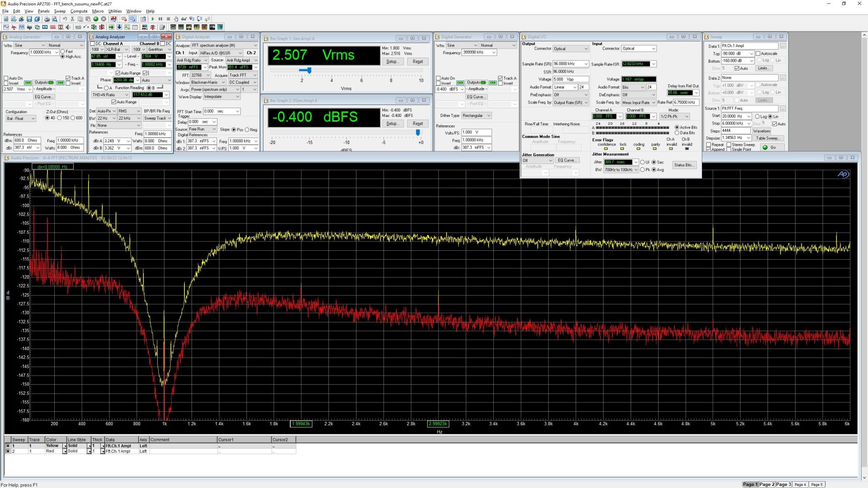This screenshot has height=488, width=868.
Task: Open the FFT length 32768 dropdown
Action: (200, 75)
